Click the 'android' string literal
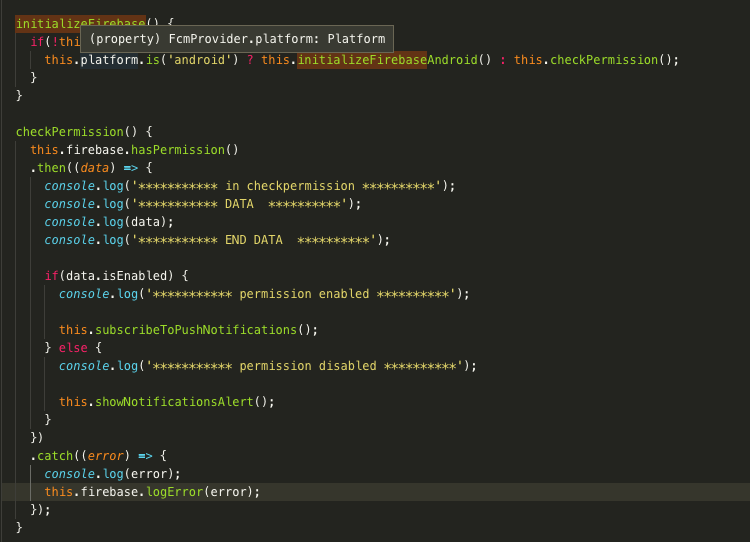750x542 pixels. (x=199, y=60)
